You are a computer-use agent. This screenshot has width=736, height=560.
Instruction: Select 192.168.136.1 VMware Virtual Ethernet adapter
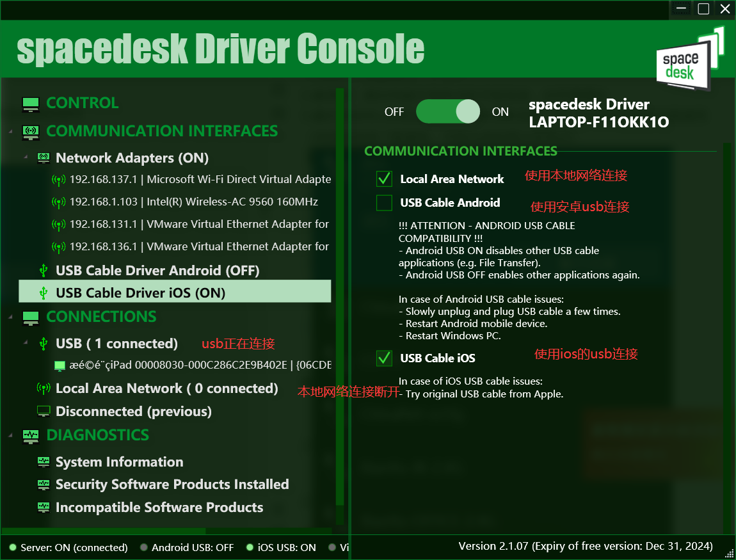pyautogui.click(x=200, y=247)
